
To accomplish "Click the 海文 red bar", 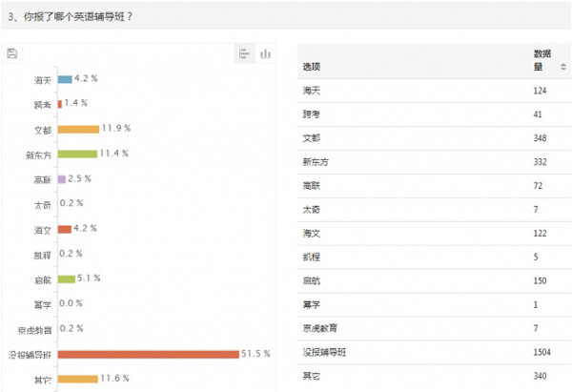I will (x=65, y=229).
